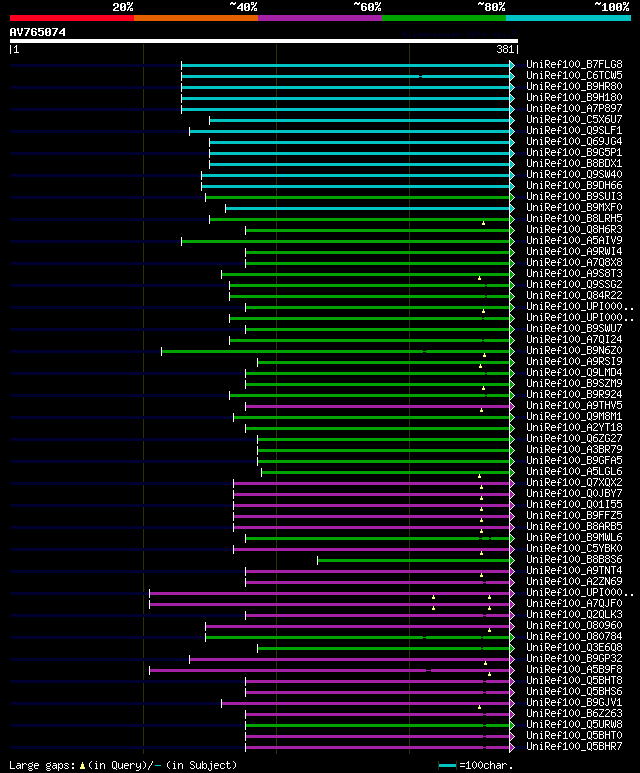Open the UniRef100_B9SWU7 entry
Screen dimensions: 640x773
coord(574,328)
